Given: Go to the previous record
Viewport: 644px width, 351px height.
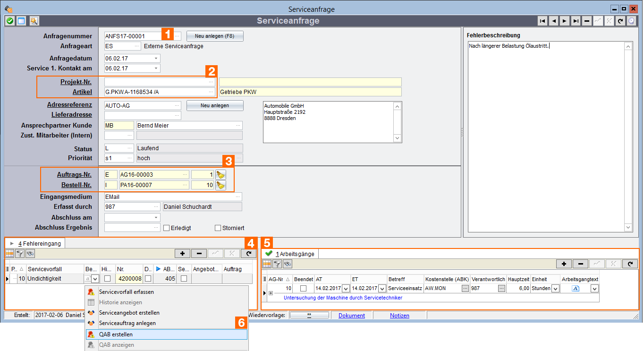Looking at the screenshot, I should point(554,21).
